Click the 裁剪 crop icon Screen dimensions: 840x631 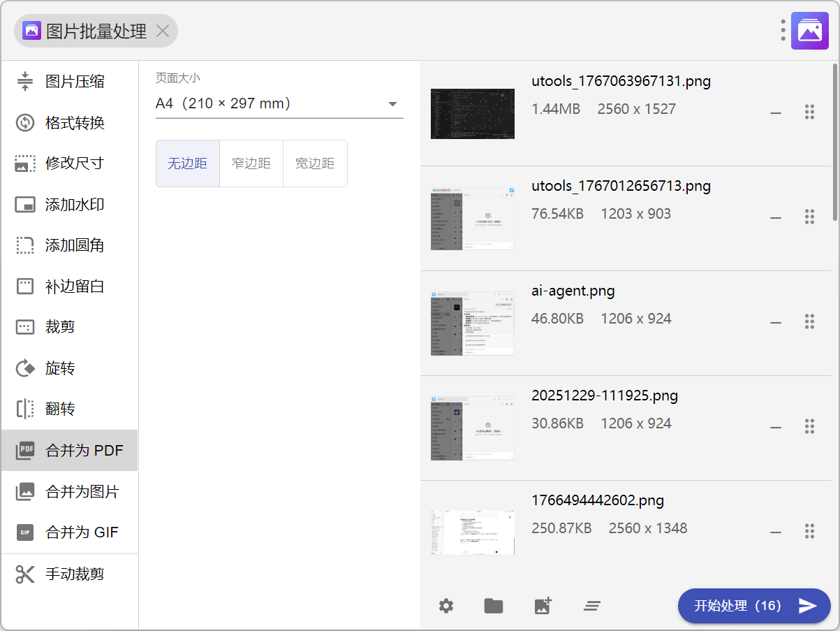click(x=25, y=327)
